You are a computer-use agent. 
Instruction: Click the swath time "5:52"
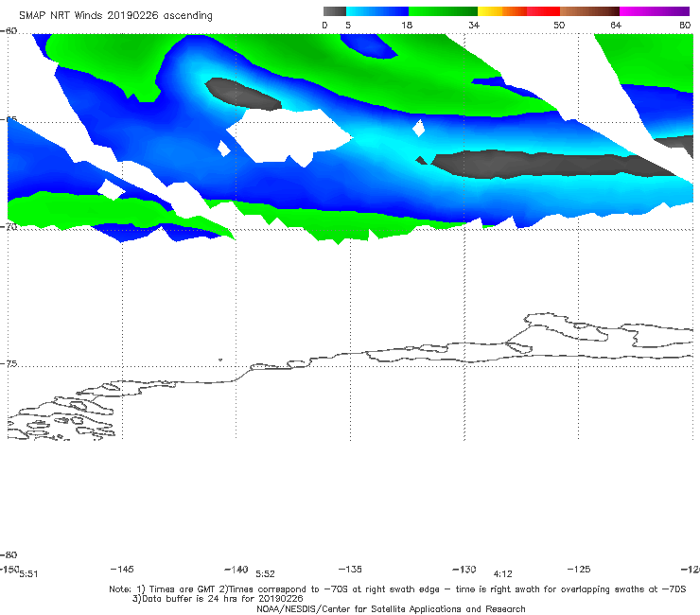pos(265,574)
